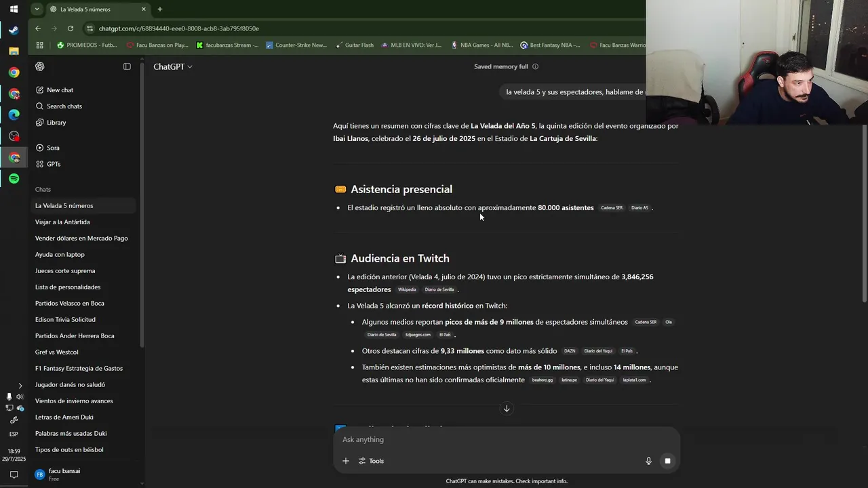868x488 pixels.
Task: Open the facu bansai account menu
Action: click(83, 474)
